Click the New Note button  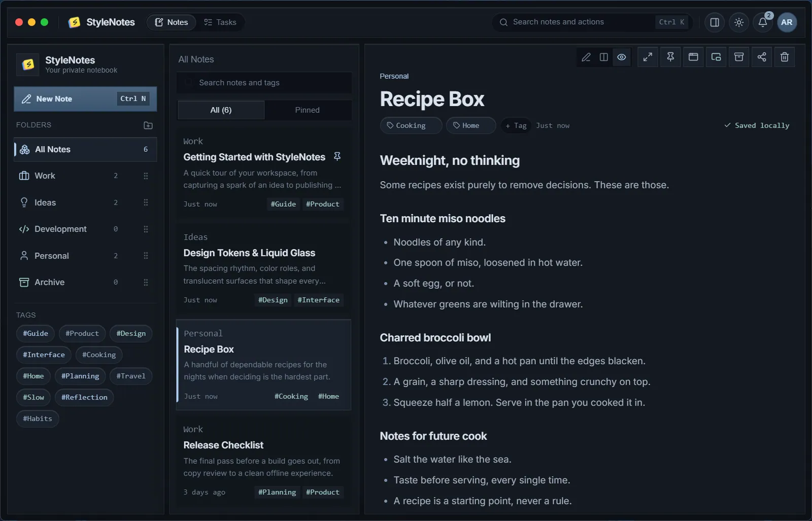coord(85,99)
